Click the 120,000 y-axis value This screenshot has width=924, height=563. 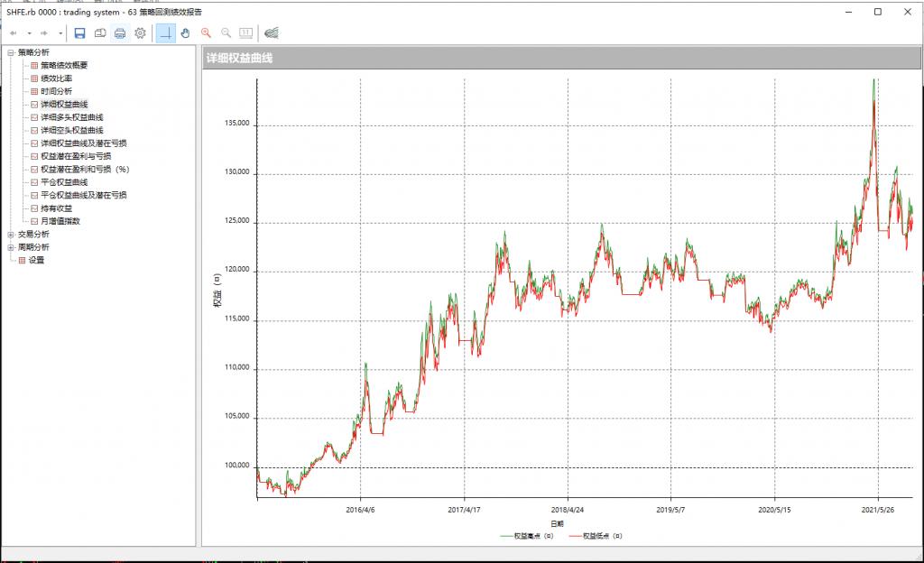pos(237,270)
